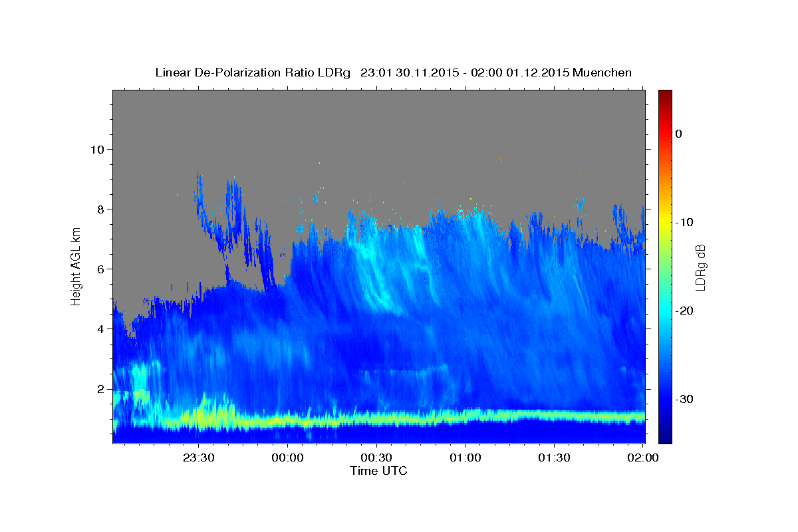This screenshot has height=532, width=798.
Task: Click the height tick label '4'
Action: pos(100,329)
